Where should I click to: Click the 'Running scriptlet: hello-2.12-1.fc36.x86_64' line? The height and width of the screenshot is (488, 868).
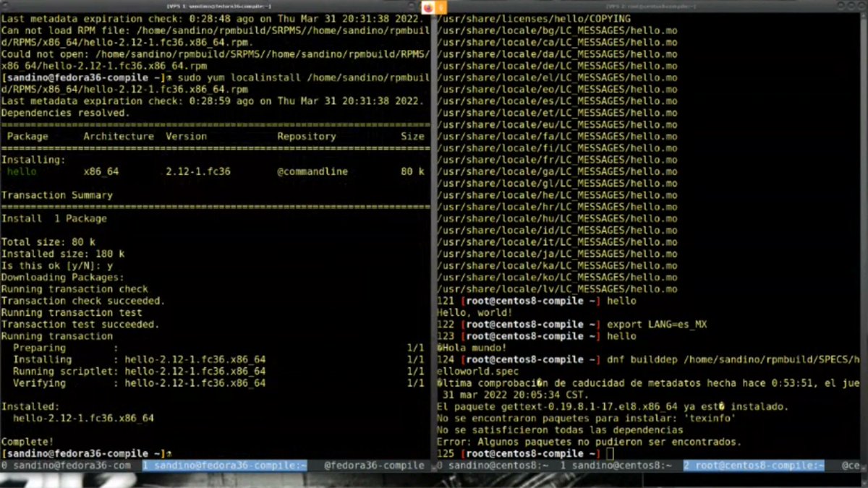[x=218, y=372]
